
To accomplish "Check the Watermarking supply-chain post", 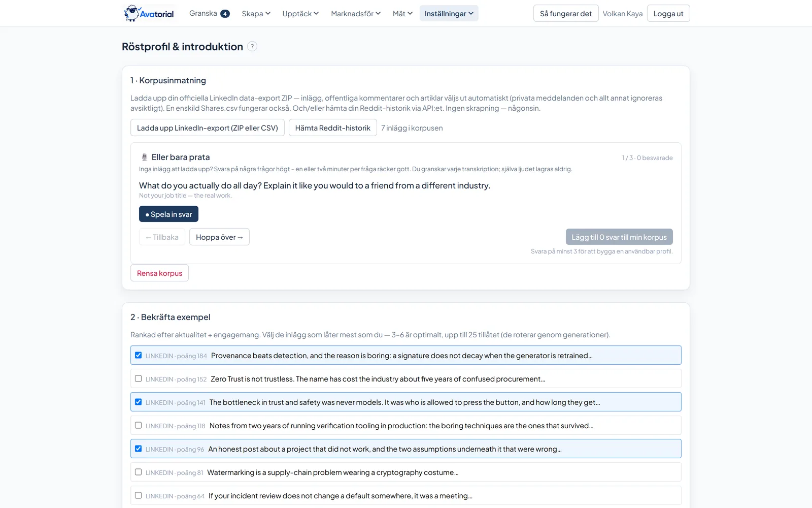I will (138, 472).
